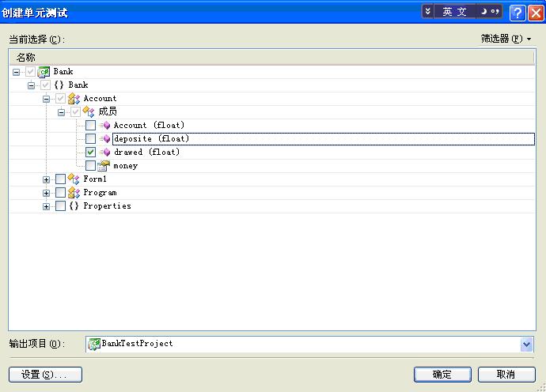Collapse the 成员 members node
546x392 pixels.
[x=61, y=112]
